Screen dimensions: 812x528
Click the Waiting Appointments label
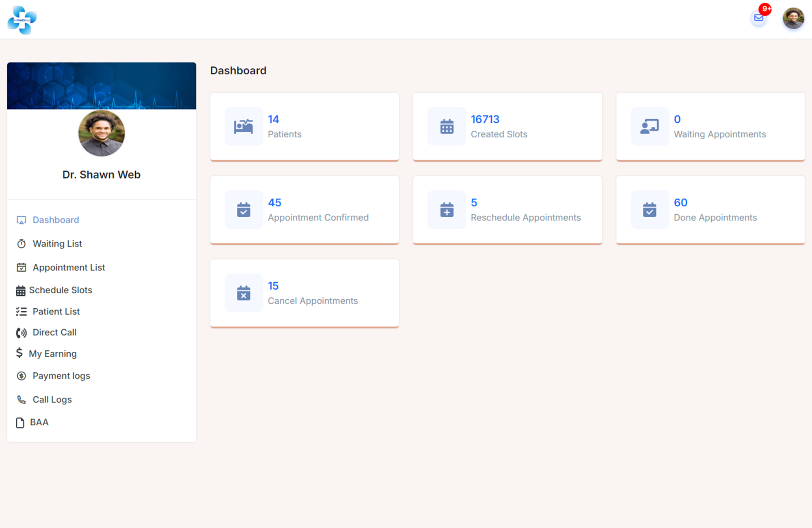(720, 134)
